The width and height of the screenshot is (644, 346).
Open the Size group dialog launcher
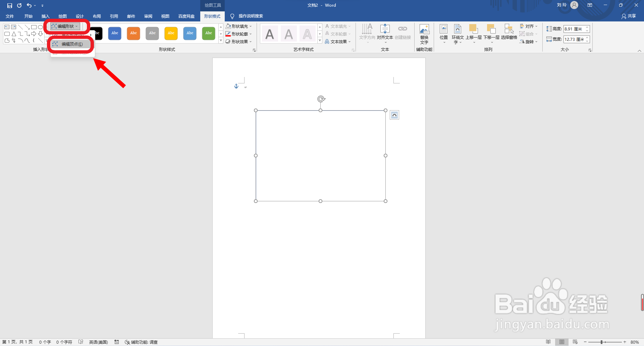coord(590,50)
